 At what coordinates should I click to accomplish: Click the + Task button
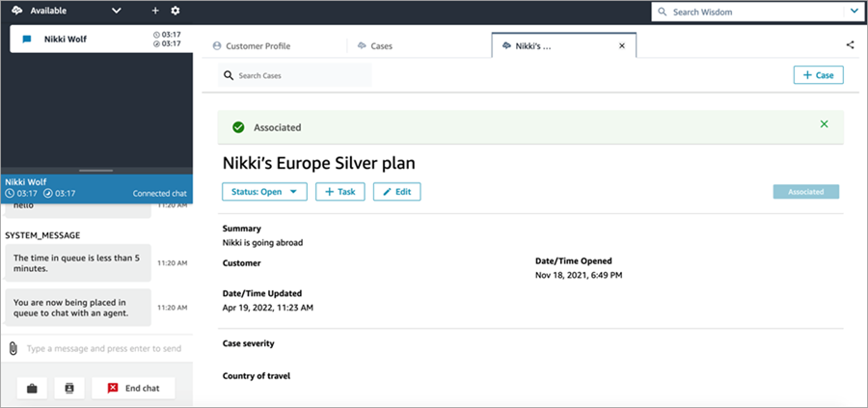pyautogui.click(x=339, y=192)
